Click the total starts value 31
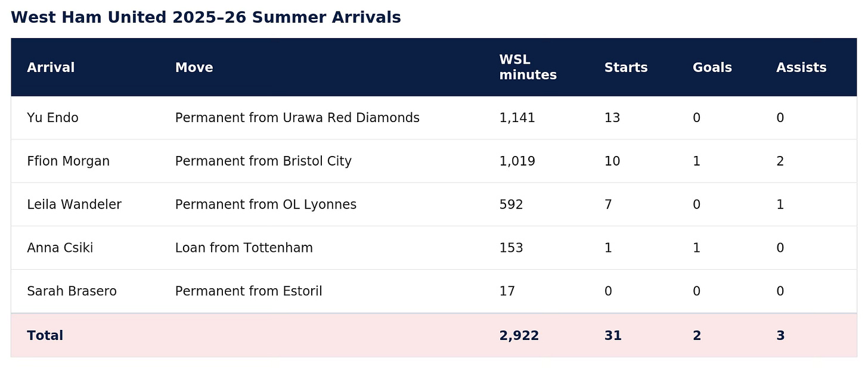Screen dimensions: 868x368 613,336
